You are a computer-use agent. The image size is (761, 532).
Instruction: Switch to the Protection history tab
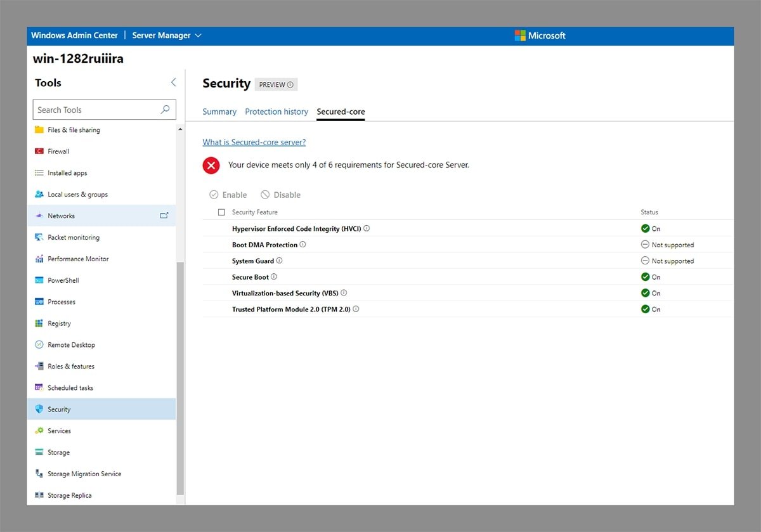click(x=276, y=112)
